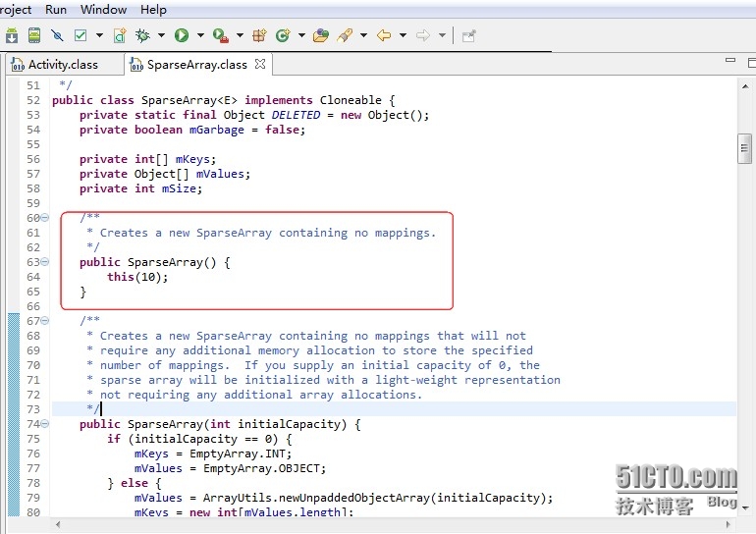Open the Window menu
The image size is (756, 534).
coord(104,9)
